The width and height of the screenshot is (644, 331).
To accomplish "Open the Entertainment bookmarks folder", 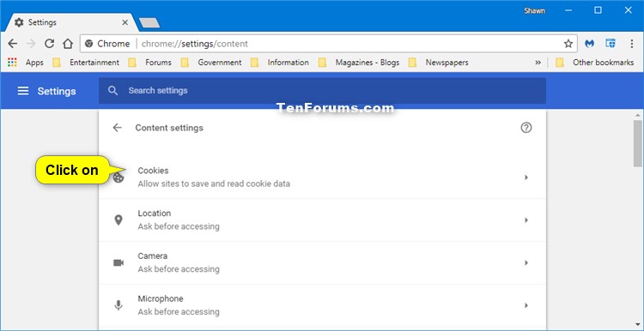I will click(86, 63).
